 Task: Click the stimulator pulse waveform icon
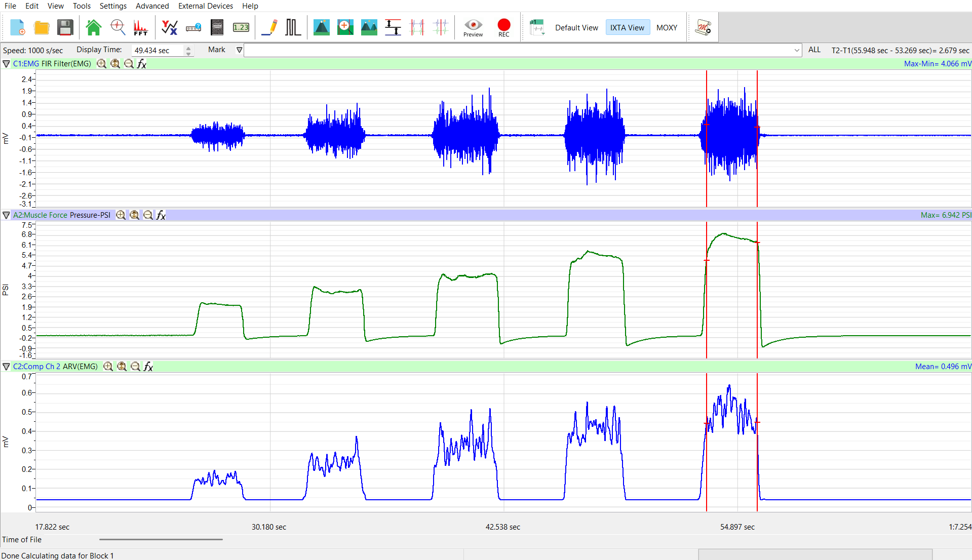(x=293, y=27)
